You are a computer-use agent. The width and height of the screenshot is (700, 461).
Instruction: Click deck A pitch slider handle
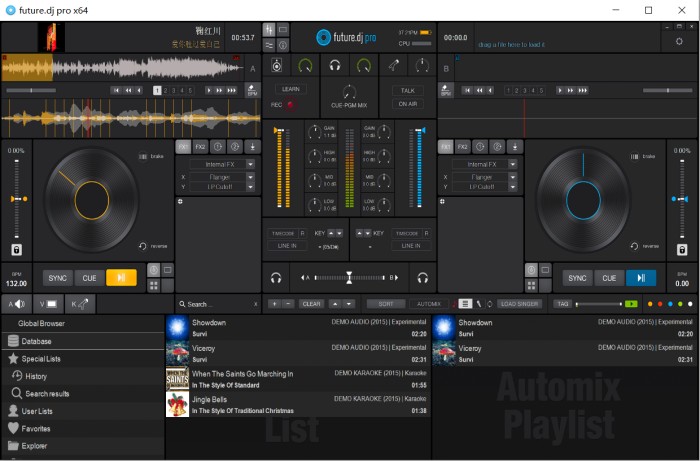pos(17,199)
